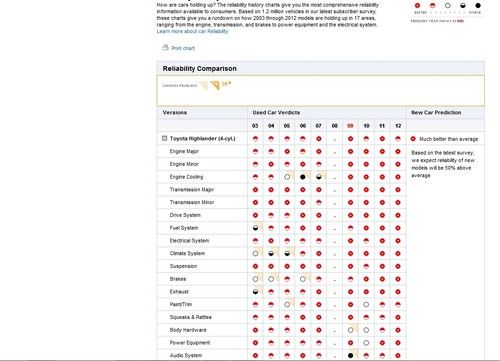
Task: Select the 04 year column header
Action: pos(271,126)
